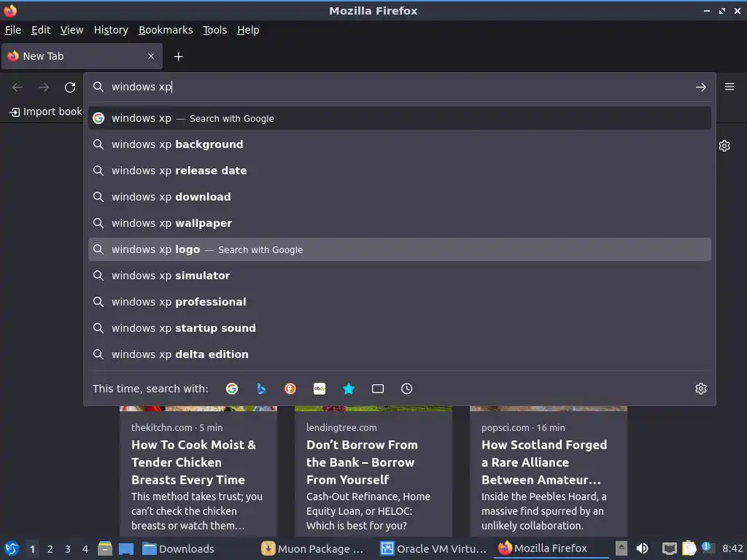Click the update notifier tray icon
The width and height of the screenshot is (747, 560).
[x=707, y=548]
